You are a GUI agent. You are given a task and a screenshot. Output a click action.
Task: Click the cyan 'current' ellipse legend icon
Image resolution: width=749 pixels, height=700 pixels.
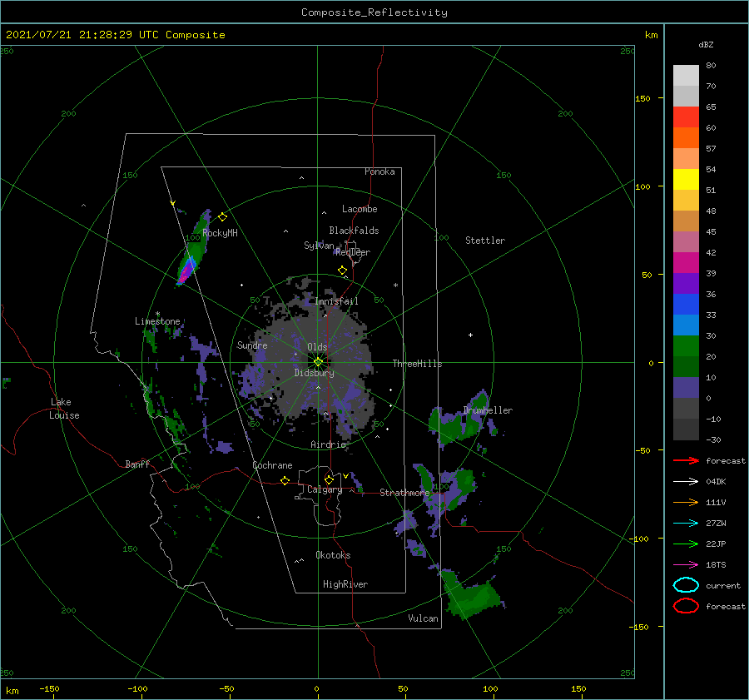click(x=686, y=585)
